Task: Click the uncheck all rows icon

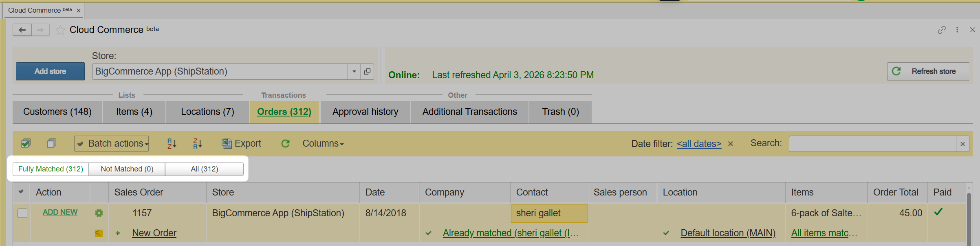Action: pyautogui.click(x=51, y=143)
